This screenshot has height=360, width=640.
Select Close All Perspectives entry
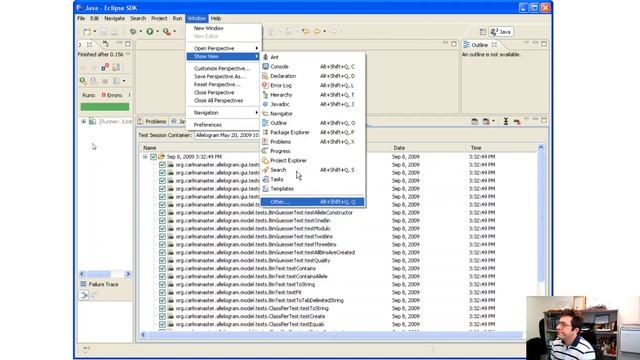(223, 100)
